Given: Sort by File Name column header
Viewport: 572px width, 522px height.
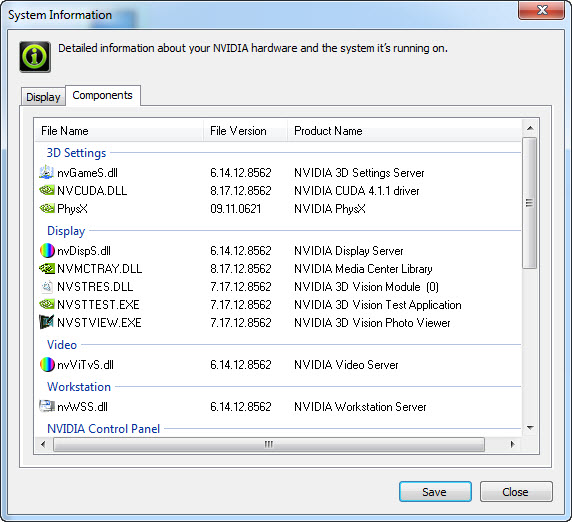Looking at the screenshot, I should pos(119,131).
